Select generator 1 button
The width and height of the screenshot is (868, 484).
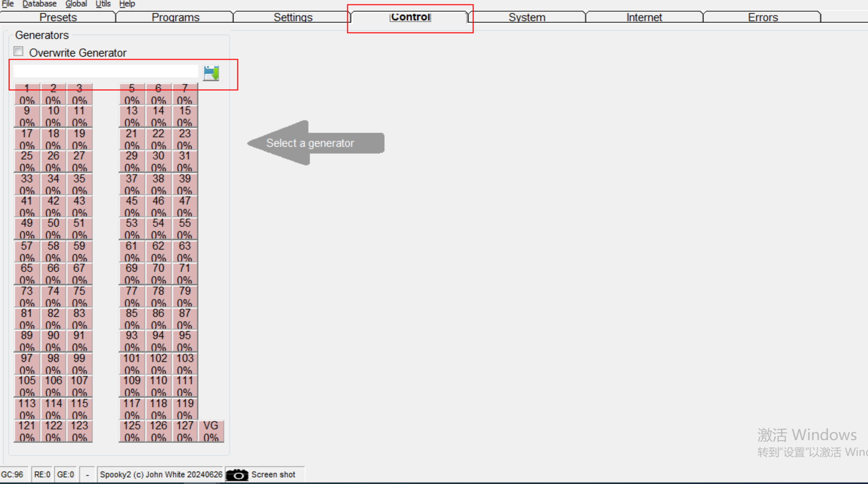point(27,94)
